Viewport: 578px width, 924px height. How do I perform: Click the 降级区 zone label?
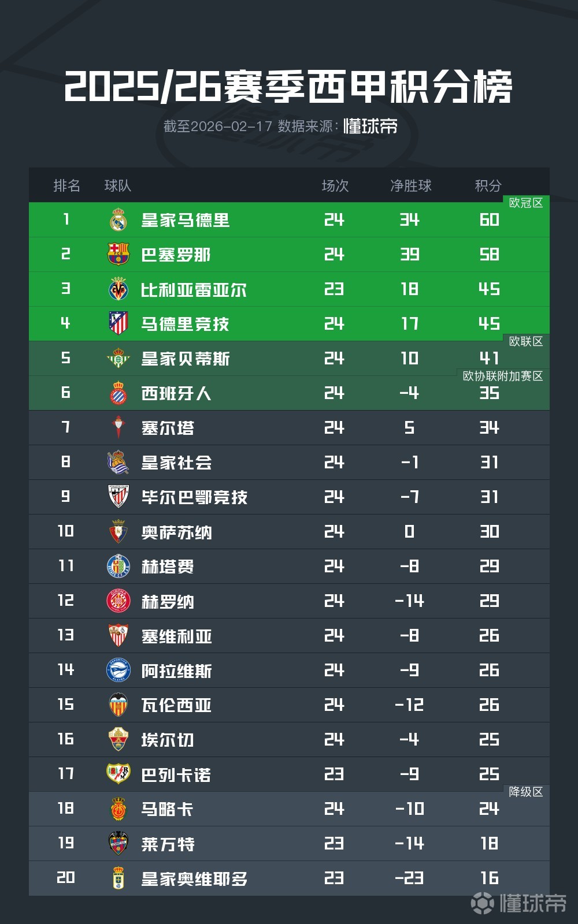525,792
